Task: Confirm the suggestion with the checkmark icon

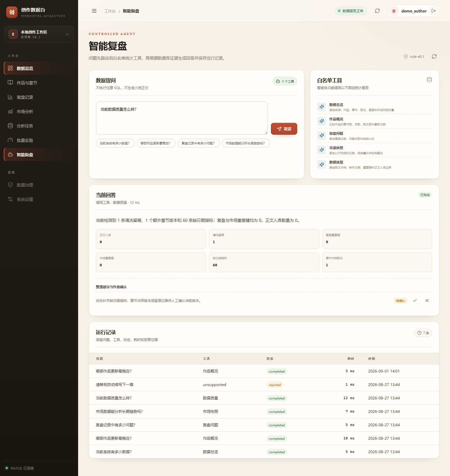Action: (415, 301)
